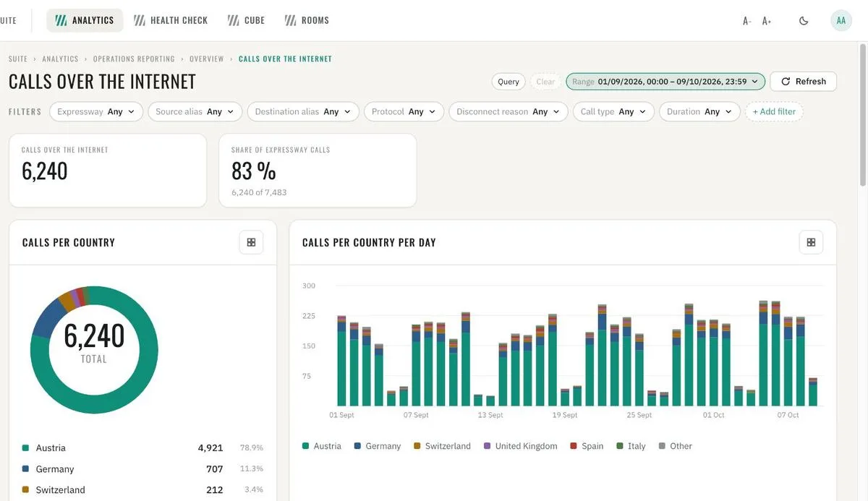Open grid options on Calls Per Country card
This screenshot has height=501, width=868.
click(251, 242)
